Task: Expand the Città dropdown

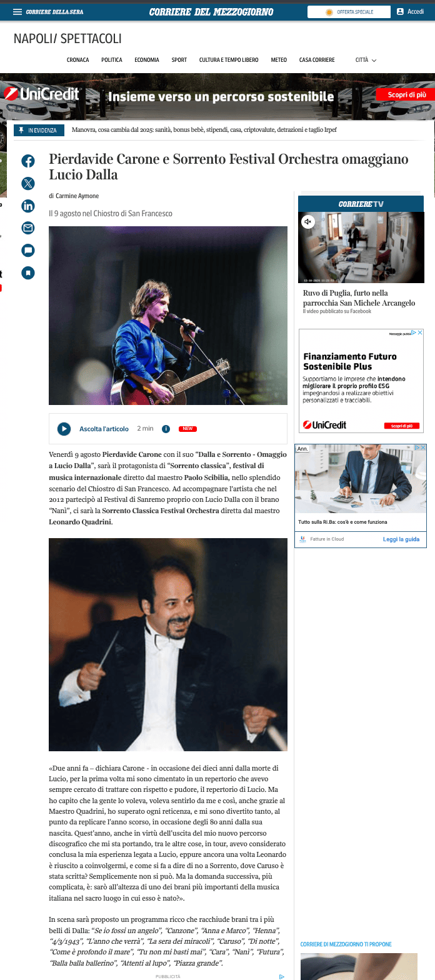Action: coord(366,60)
